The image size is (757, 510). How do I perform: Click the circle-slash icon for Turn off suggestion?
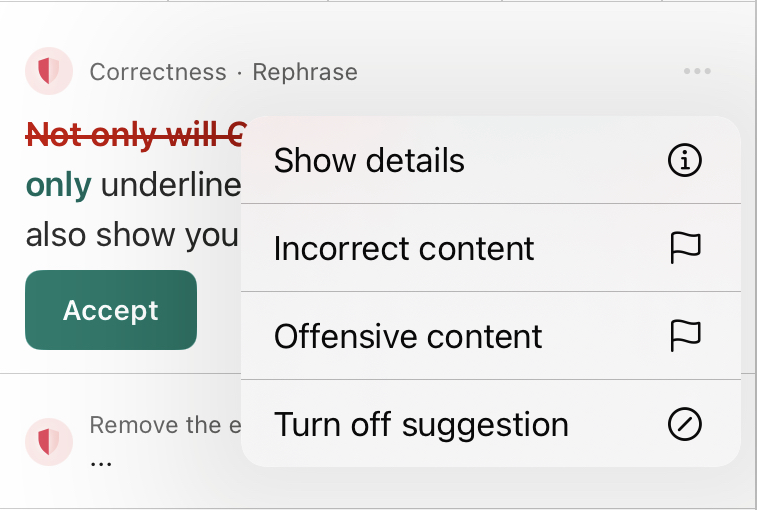click(685, 424)
